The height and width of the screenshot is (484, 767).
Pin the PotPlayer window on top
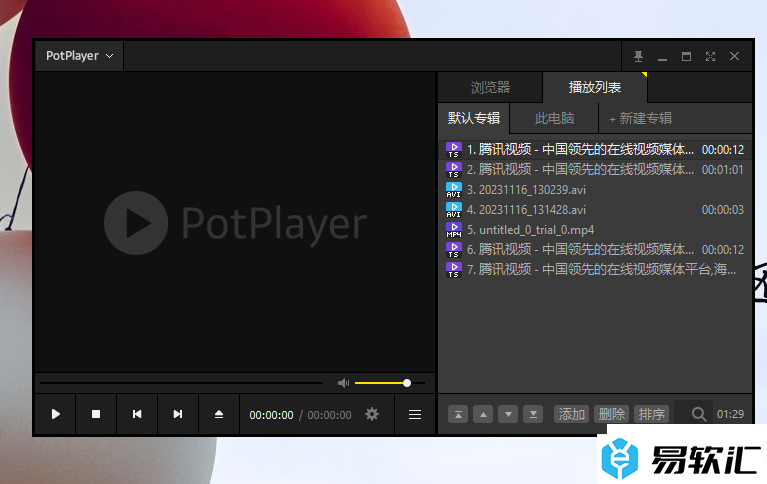638,56
